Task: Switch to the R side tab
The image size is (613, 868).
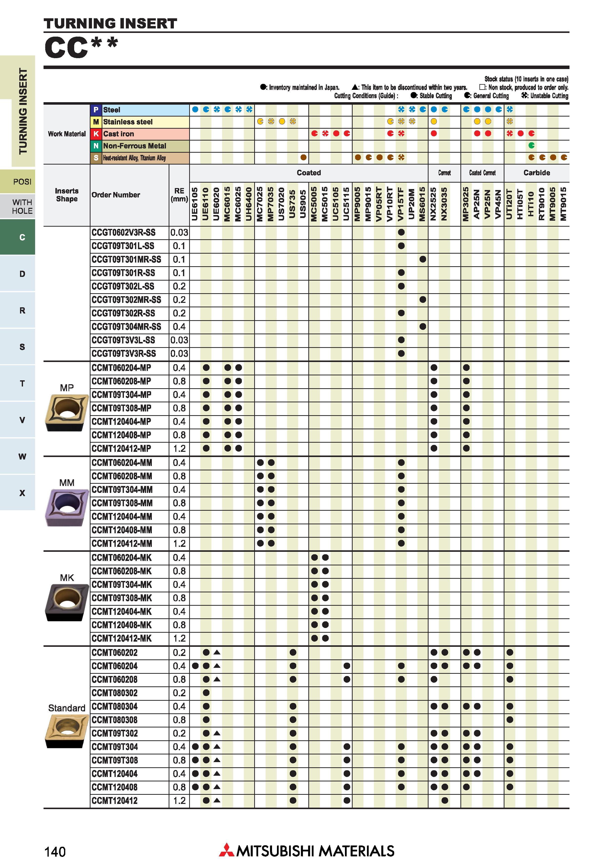Action: click(18, 310)
